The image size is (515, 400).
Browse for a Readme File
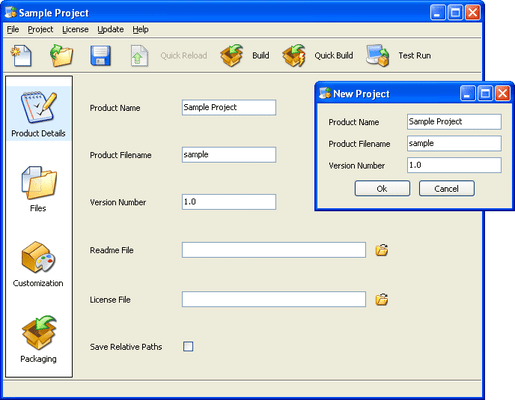[382, 250]
